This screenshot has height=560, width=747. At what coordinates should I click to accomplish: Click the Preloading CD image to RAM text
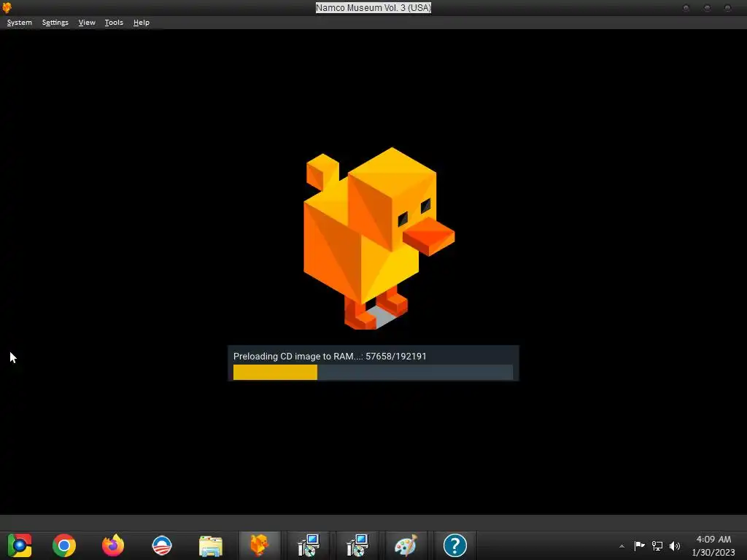click(x=330, y=356)
